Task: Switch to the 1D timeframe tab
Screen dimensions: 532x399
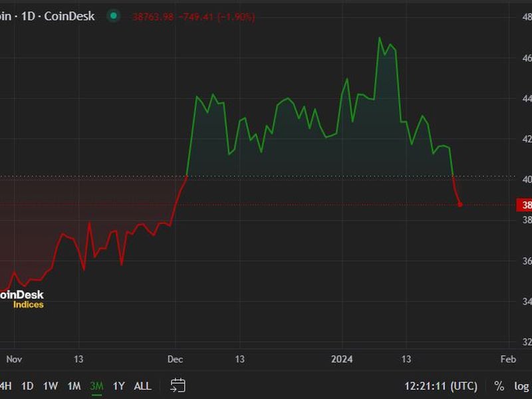Action: tap(28, 385)
